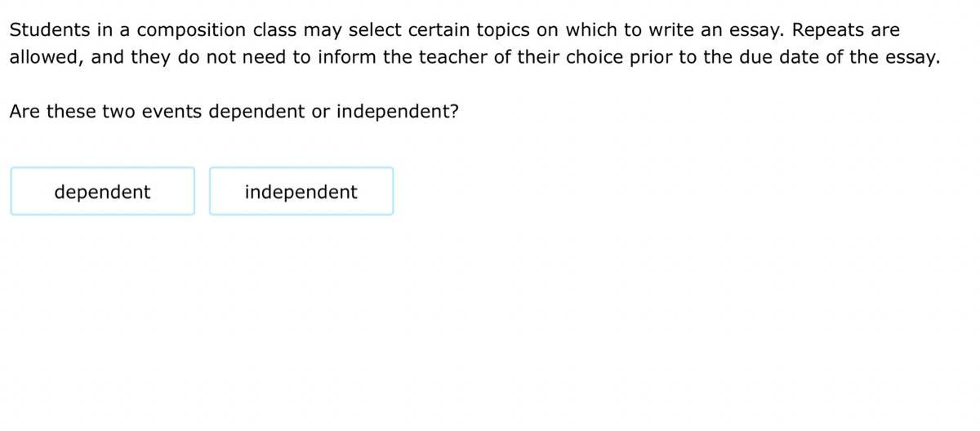Click the word "events" in the question
The width and height of the screenshot is (980, 431).
171,111
